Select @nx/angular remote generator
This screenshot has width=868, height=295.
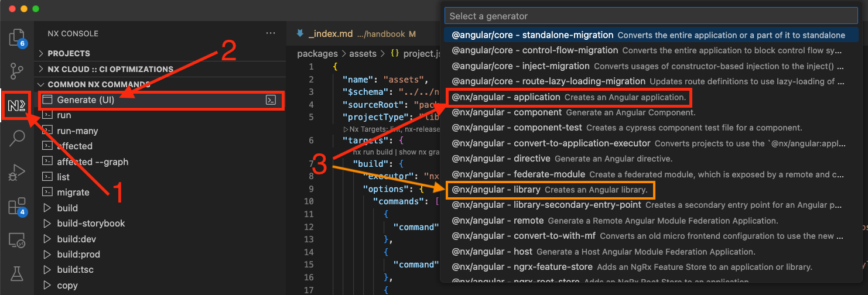click(651, 221)
